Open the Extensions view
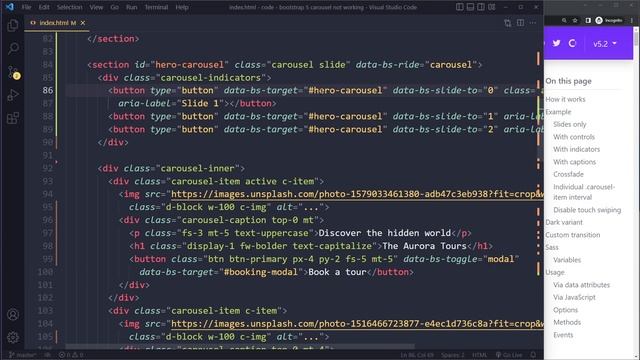This screenshot has height=360, width=640. click(x=13, y=118)
